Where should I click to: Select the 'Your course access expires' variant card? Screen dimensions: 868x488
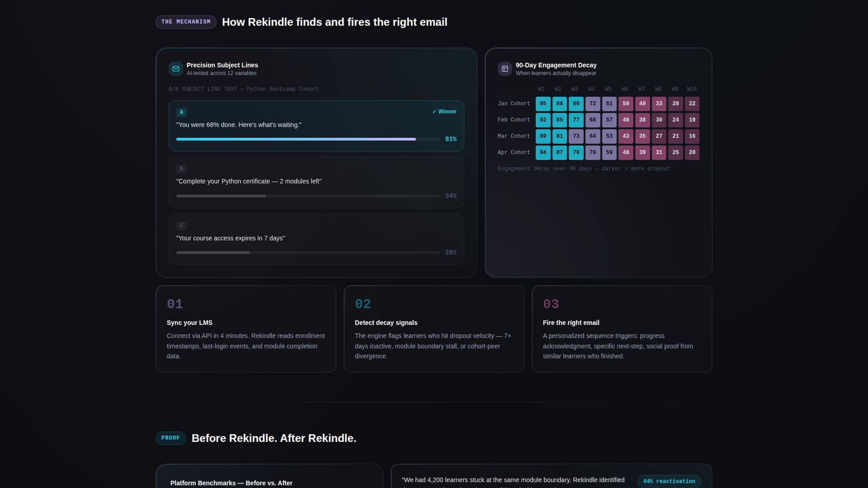coord(316,239)
